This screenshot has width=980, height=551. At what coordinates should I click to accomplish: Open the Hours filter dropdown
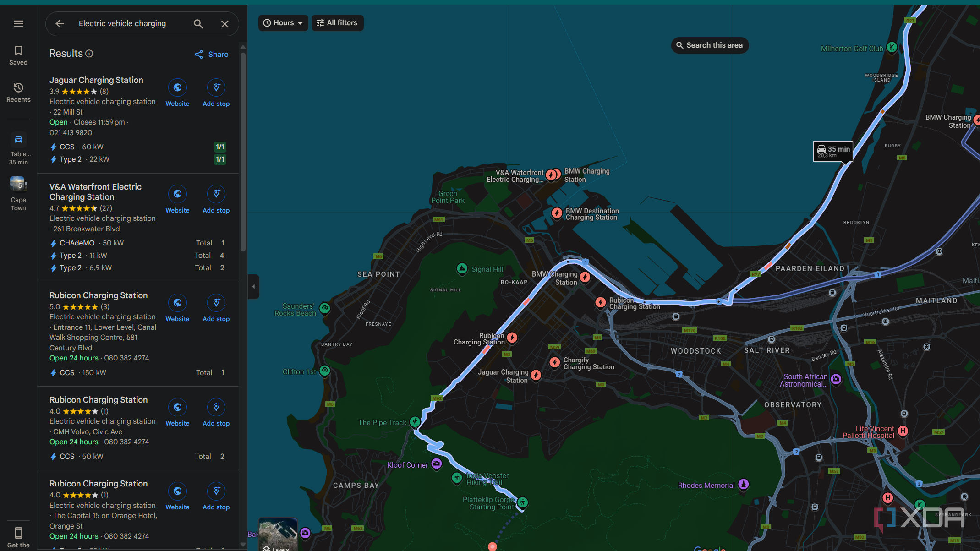tap(283, 23)
